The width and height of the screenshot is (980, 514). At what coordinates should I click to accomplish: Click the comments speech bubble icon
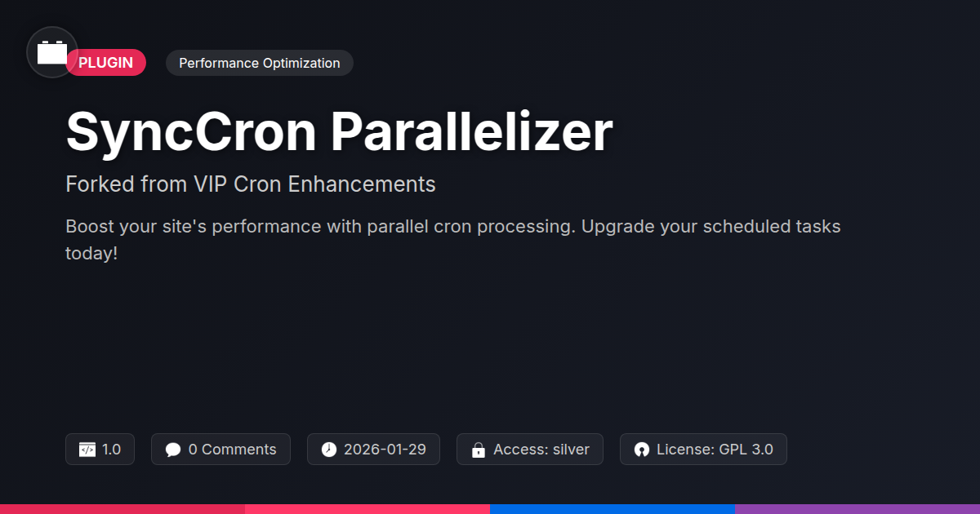(x=173, y=450)
